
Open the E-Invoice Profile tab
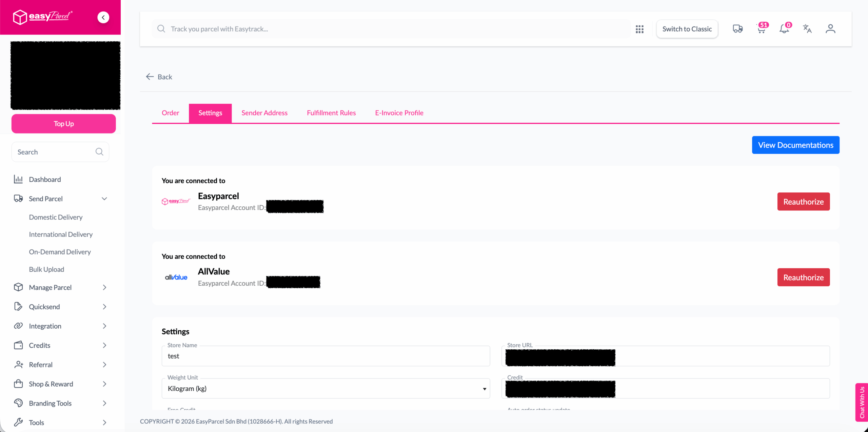tap(399, 113)
